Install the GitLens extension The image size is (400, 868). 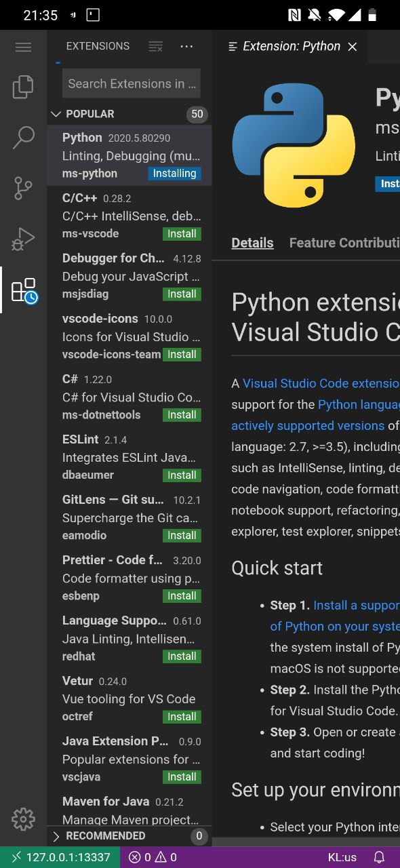[x=182, y=536]
